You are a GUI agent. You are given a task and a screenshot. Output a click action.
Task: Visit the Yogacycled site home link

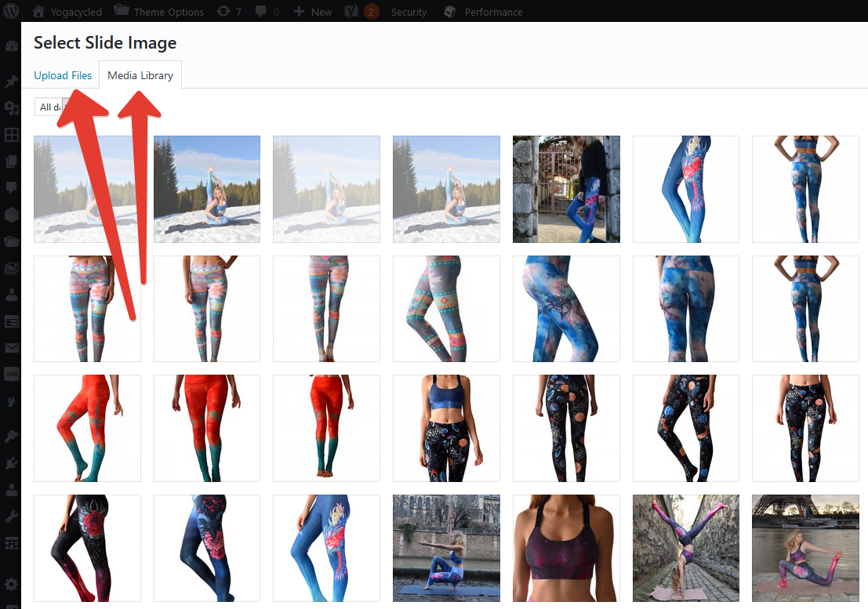point(67,12)
